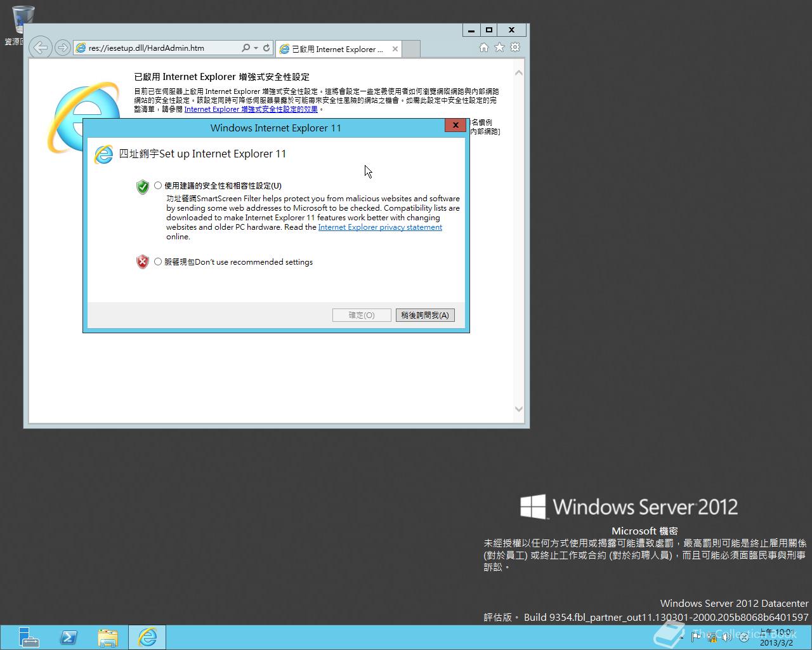Screen dimensions: 812x650
Task: Close the Windows Internet Explorer 11 dialog
Action: 455,126
